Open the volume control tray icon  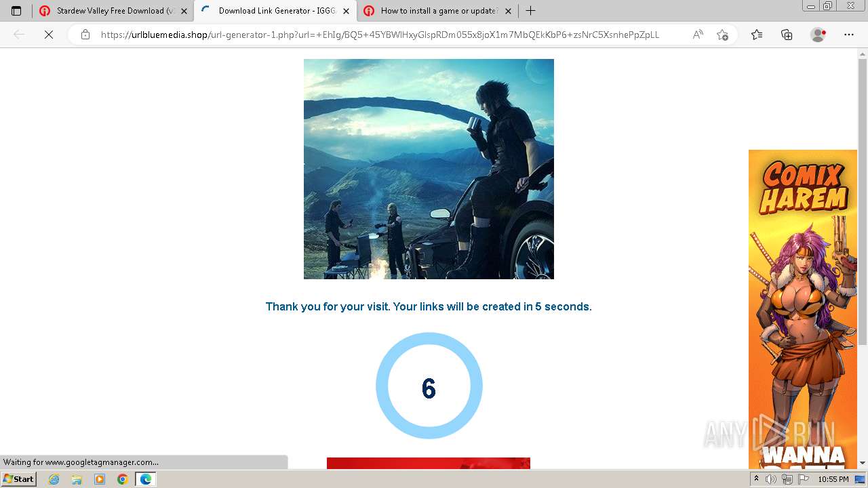tap(771, 479)
